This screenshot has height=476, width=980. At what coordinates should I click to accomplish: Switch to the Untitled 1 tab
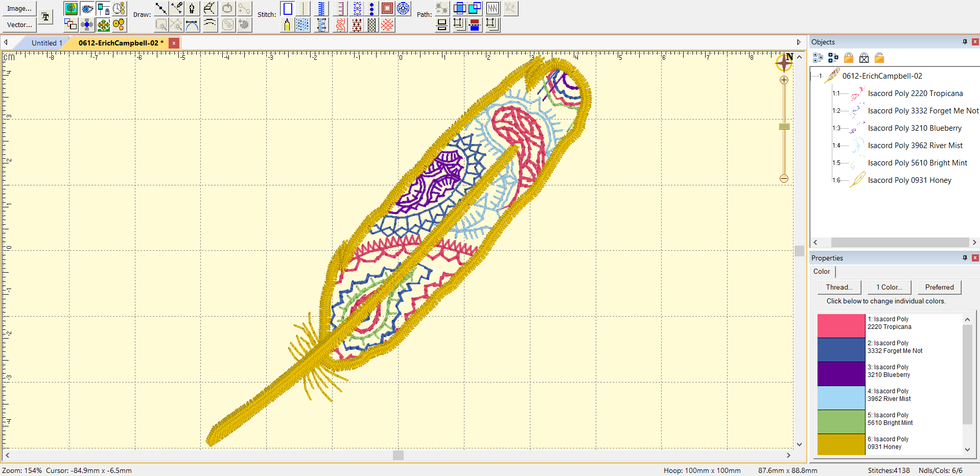point(46,43)
